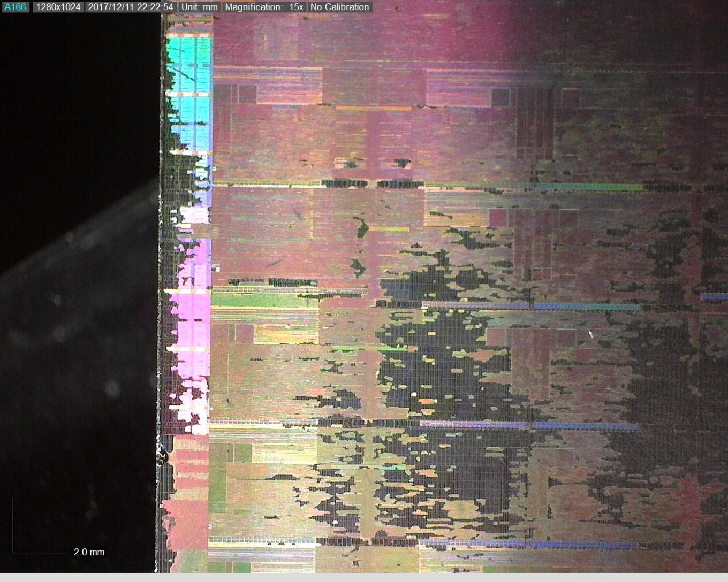
Task: Select the 1280x1024 resolution label
Action: pos(58,7)
